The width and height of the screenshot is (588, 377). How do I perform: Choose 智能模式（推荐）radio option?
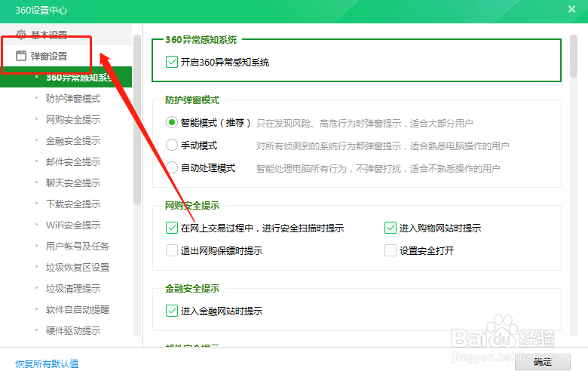(172, 123)
